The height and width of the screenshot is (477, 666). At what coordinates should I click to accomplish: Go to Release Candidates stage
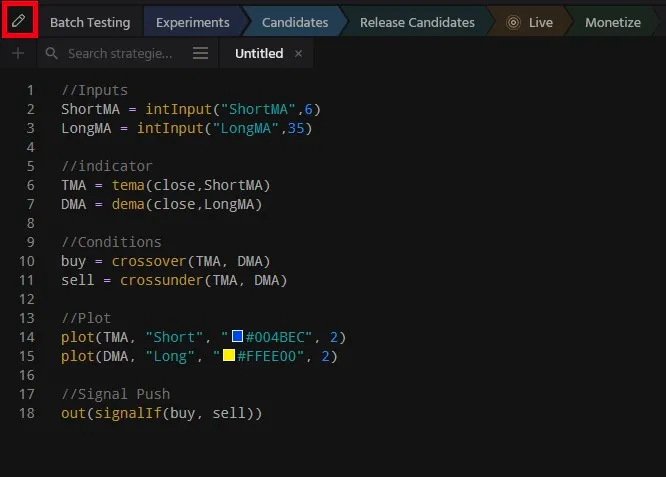[x=417, y=22]
